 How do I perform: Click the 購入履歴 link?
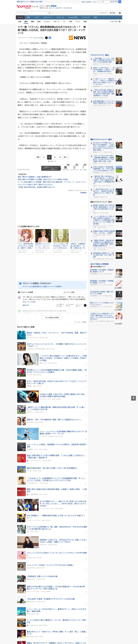click(112, 13)
